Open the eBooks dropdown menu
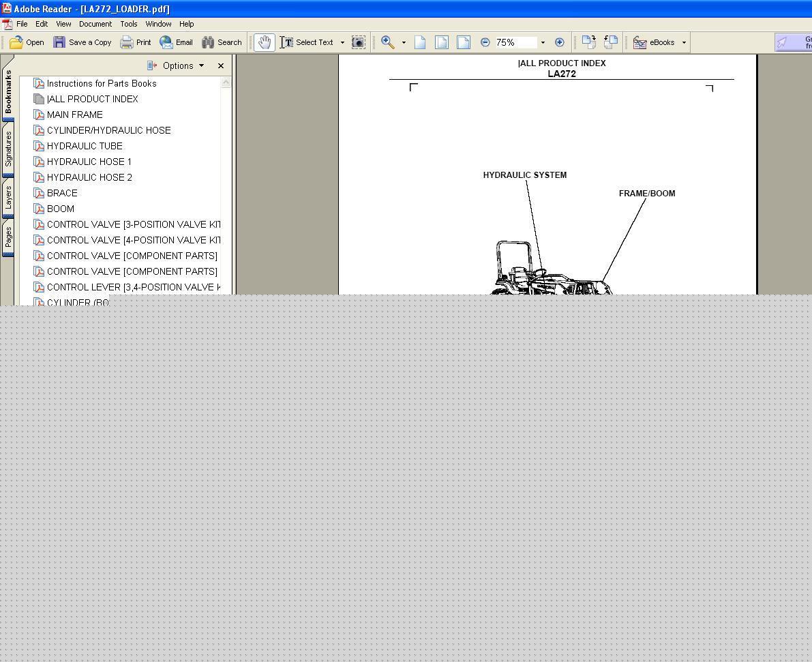 pyautogui.click(x=684, y=42)
